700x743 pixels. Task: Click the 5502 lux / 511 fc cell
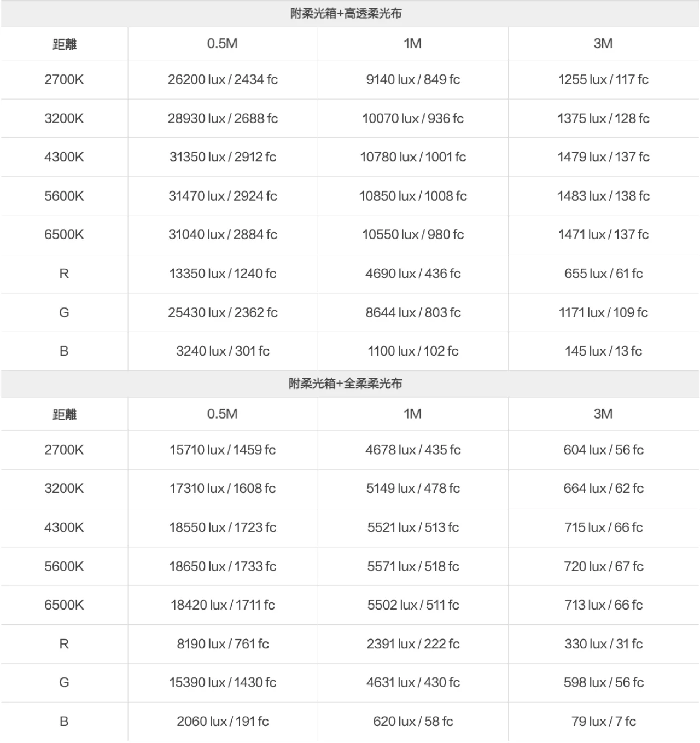tap(413, 605)
